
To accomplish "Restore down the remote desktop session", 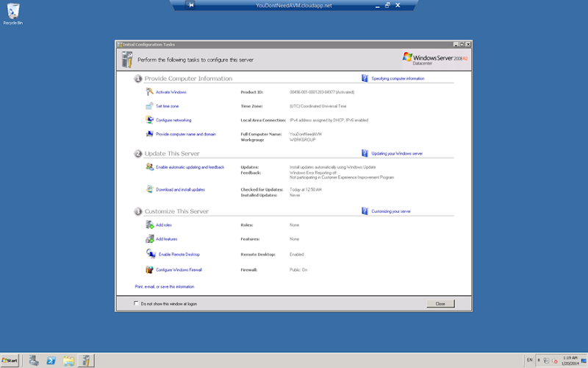I will click(387, 5).
